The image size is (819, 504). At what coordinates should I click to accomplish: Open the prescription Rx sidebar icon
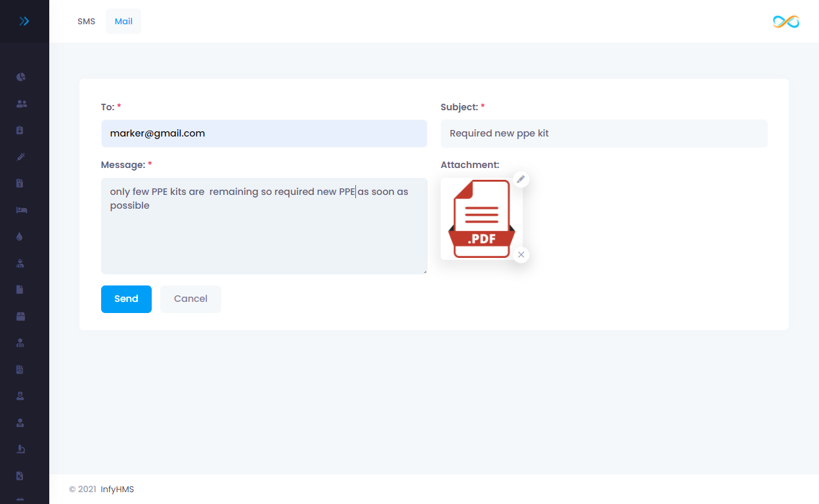pos(20,476)
